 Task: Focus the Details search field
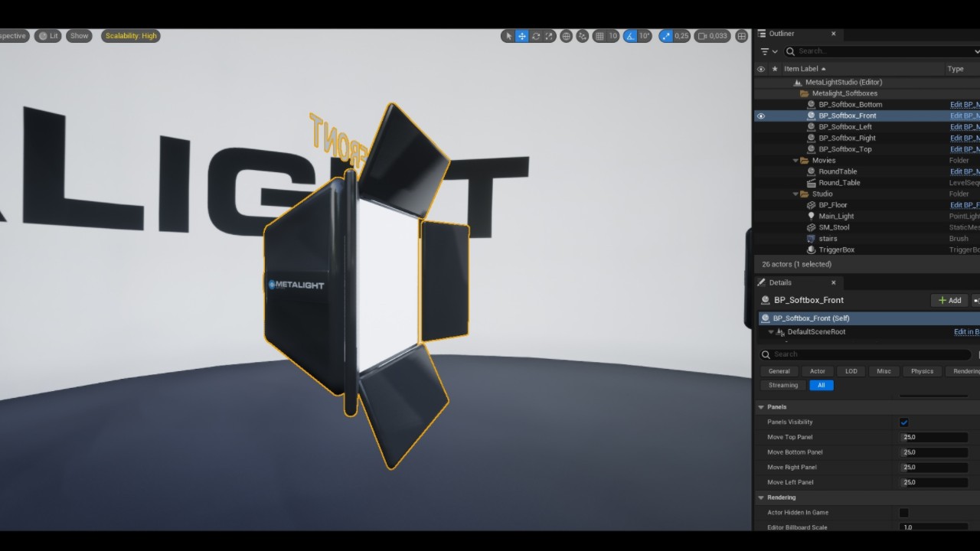pyautogui.click(x=866, y=354)
